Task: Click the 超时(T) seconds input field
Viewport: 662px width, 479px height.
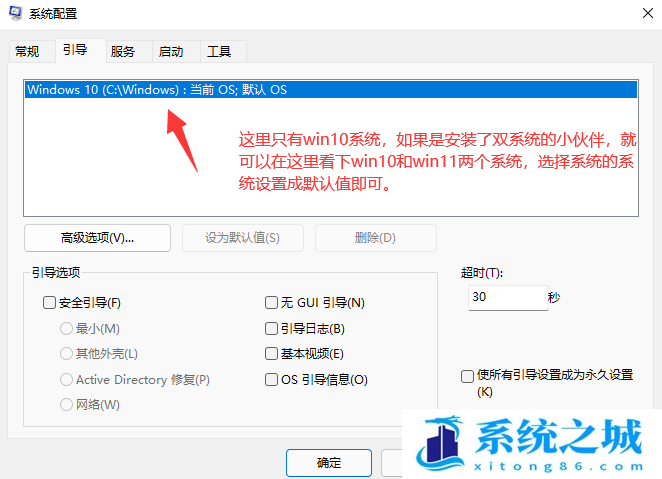Action: click(508, 298)
